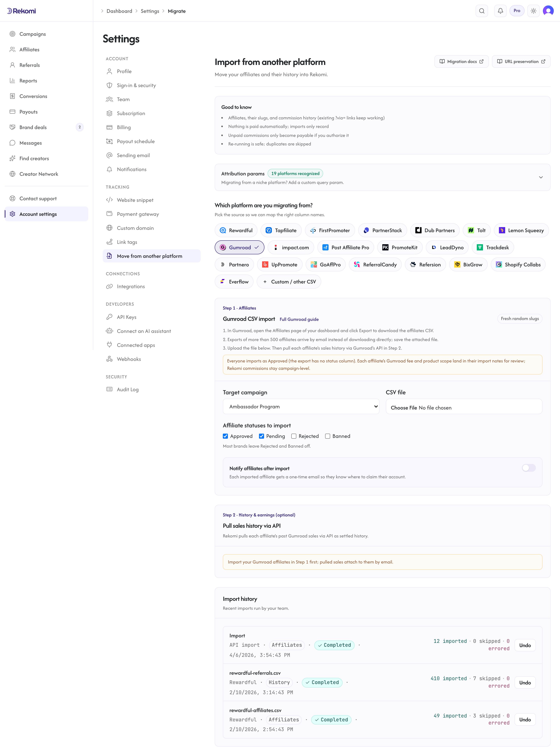
Task: Select the Dub Partners platform chip
Action: coord(435,230)
